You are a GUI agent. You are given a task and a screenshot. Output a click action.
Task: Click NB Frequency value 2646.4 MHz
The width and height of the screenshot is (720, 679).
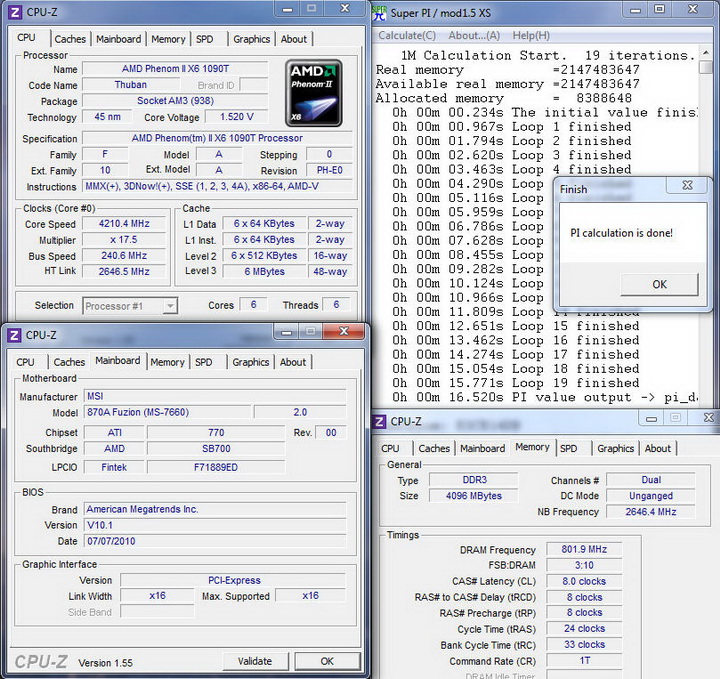point(651,511)
